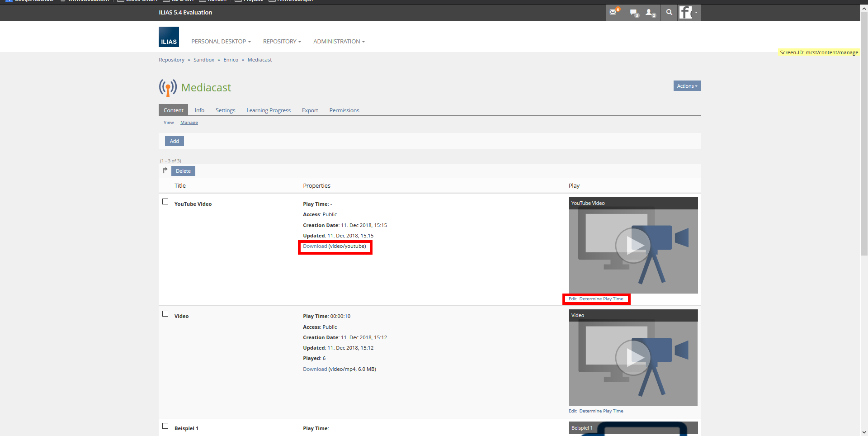Open the mail inbox envelope icon
868x436 pixels.
click(x=614, y=13)
